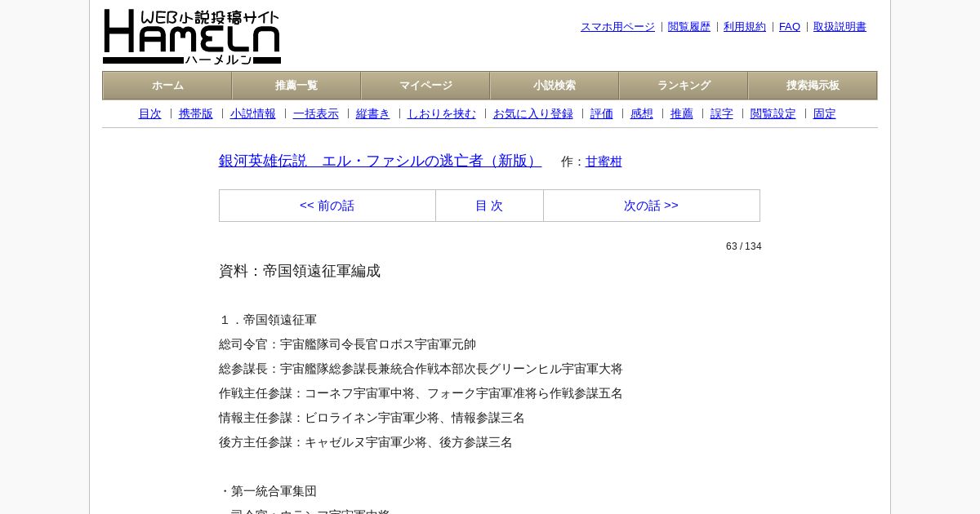The height and width of the screenshot is (514, 980).
Task: Open the 推薦一覧 navigation tab
Action: [296, 86]
